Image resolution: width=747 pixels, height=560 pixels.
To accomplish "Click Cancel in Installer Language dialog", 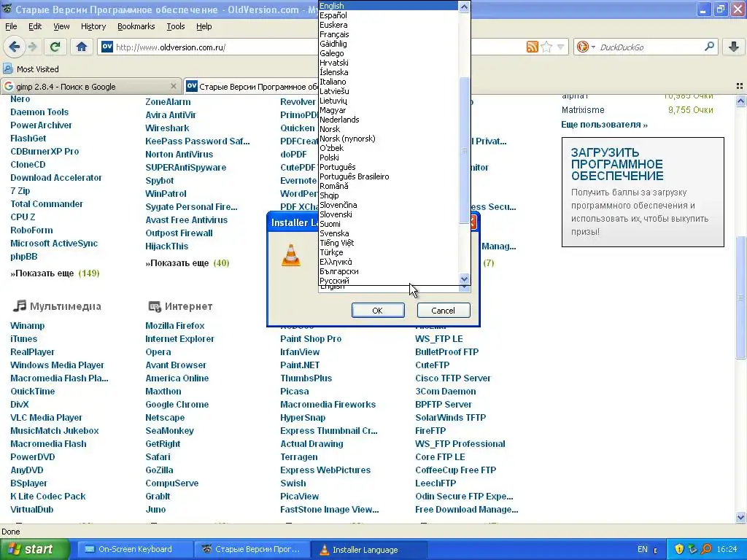I will (x=443, y=311).
